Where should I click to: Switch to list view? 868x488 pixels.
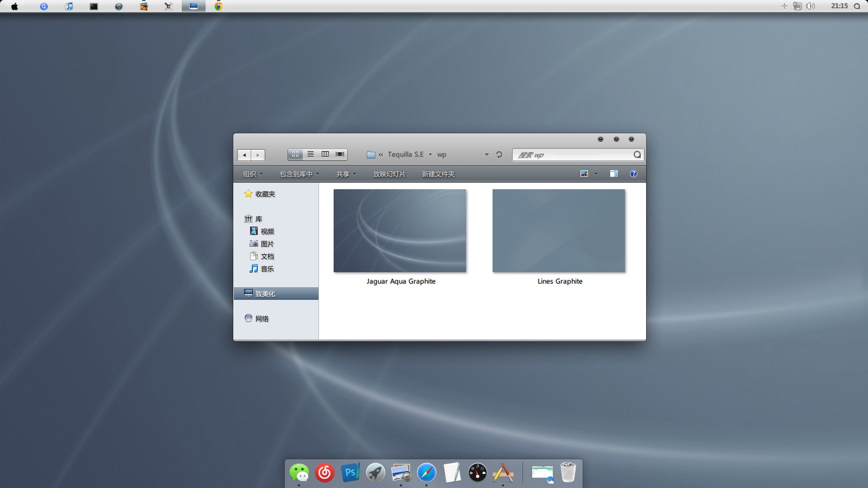310,155
